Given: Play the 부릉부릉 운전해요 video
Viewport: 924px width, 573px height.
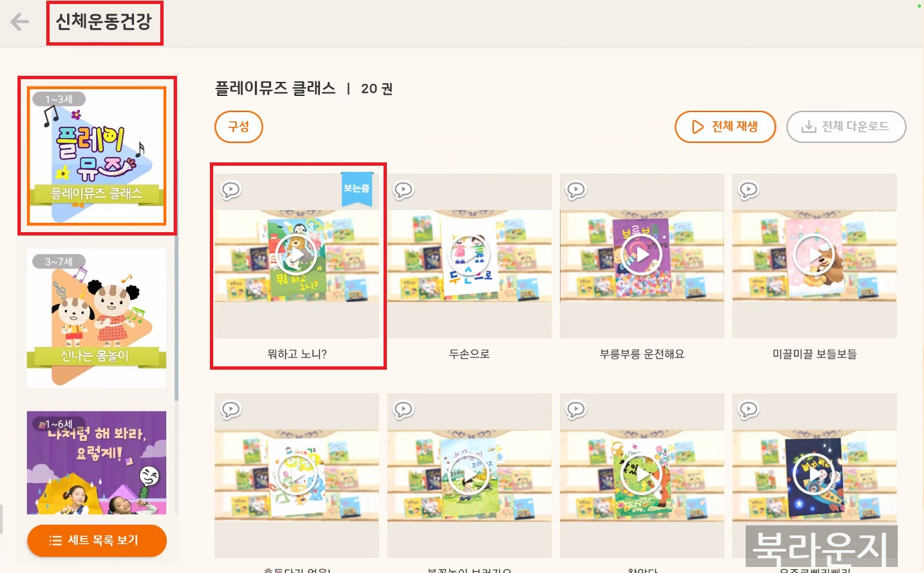Looking at the screenshot, I should coord(642,255).
